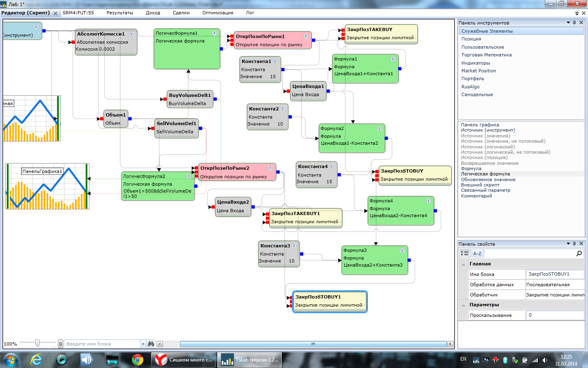
Task: Click the binoculars search icon for blocks
Action: pyautogui.click(x=151, y=344)
